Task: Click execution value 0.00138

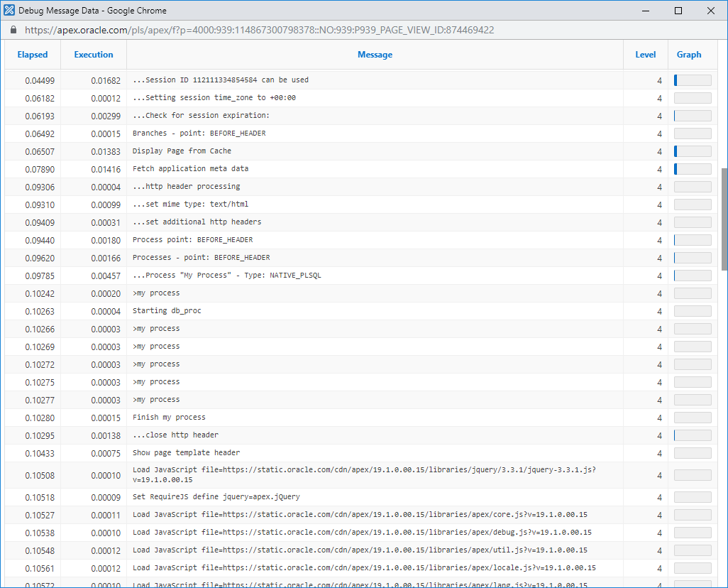Action: (x=106, y=436)
